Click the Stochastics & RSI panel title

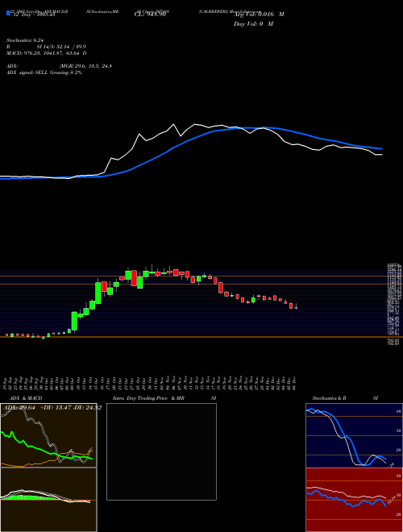(x=345, y=398)
